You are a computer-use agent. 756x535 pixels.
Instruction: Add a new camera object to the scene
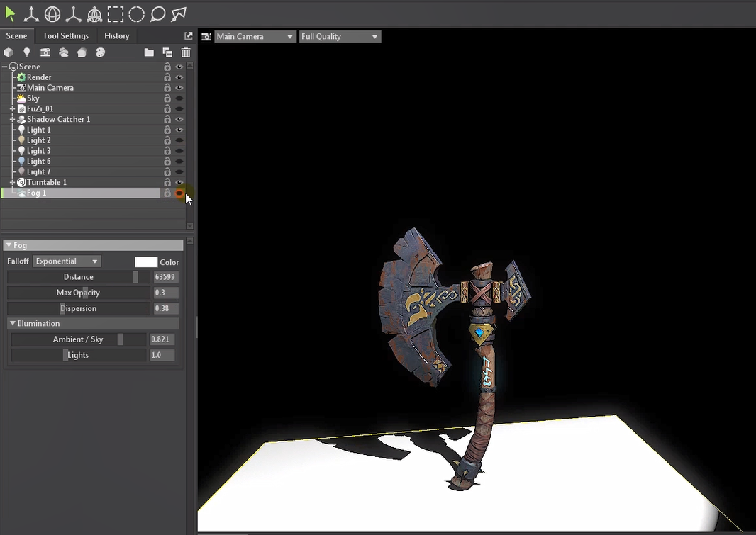click(45, 52)
